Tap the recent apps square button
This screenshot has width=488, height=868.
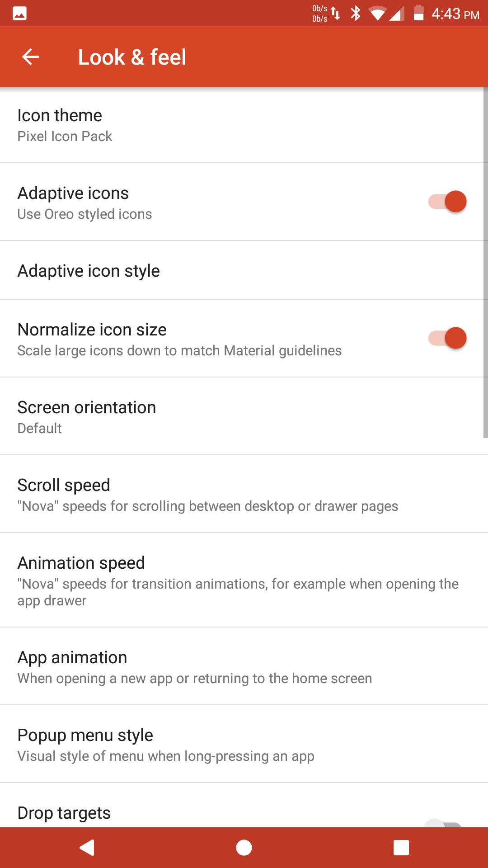pyautogui.click(x=401, y=848)
